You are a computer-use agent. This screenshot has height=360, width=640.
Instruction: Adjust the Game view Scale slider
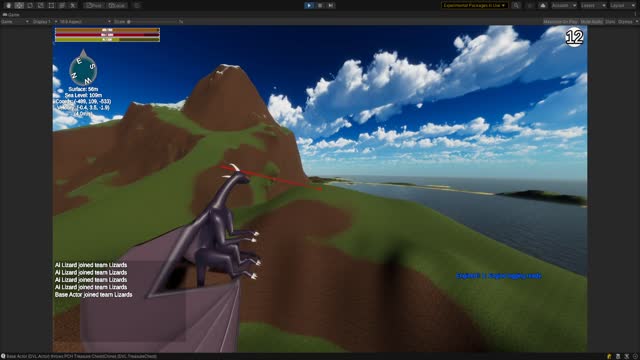click(154, 22)
